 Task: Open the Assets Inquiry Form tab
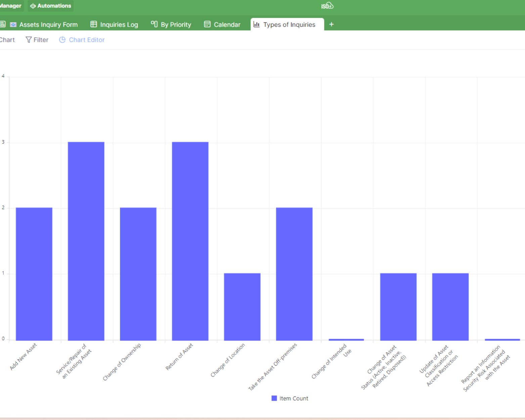(x=48, y=25)
